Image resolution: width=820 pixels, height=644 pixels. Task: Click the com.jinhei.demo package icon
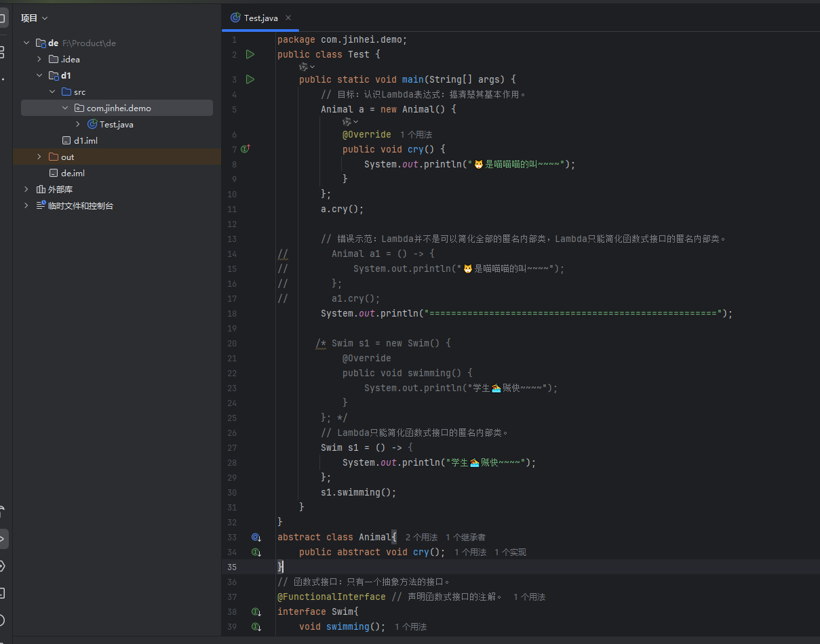[79, 108]
